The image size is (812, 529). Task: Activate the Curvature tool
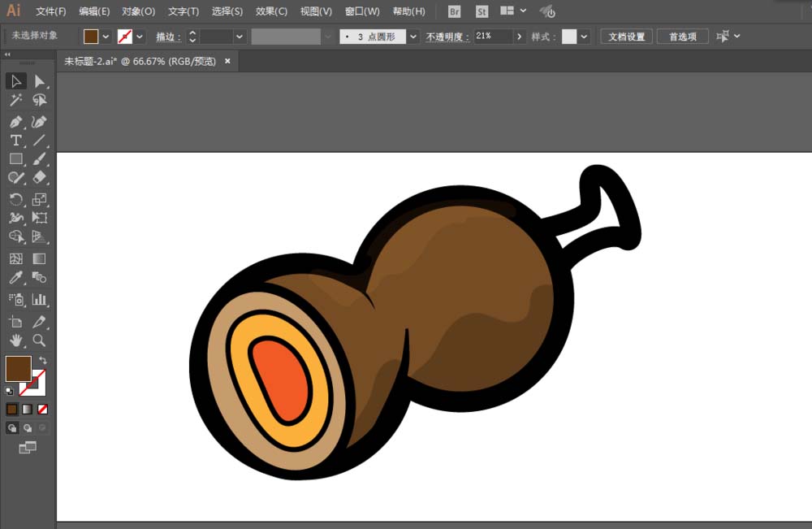pyautogui.click(x=39, y=122)
